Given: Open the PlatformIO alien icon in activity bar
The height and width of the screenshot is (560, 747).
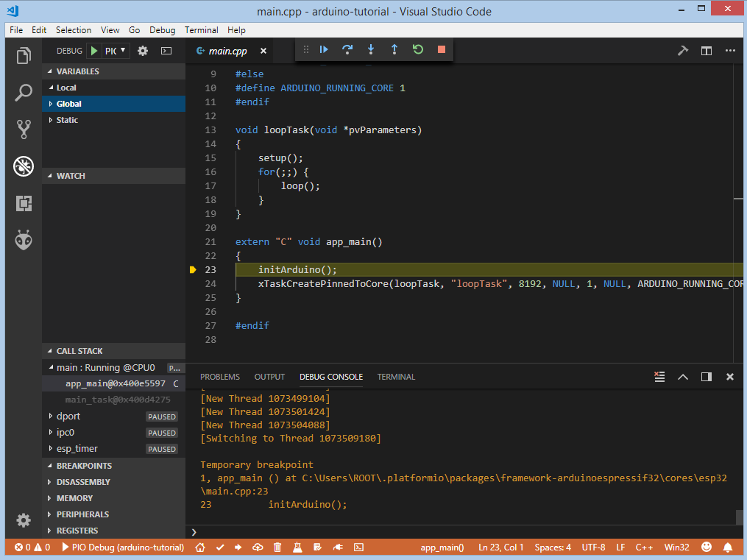Looking at the screenshot, I should tap(24, 240).
